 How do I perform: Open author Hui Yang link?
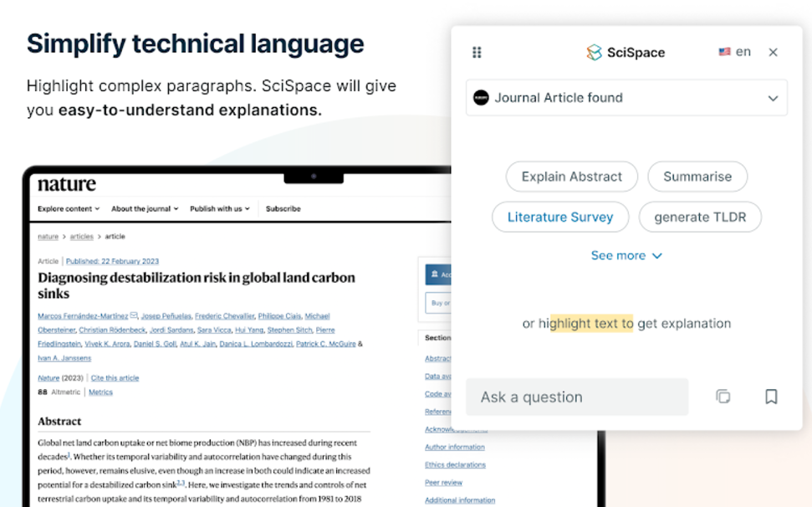click(x=249, y=330)
